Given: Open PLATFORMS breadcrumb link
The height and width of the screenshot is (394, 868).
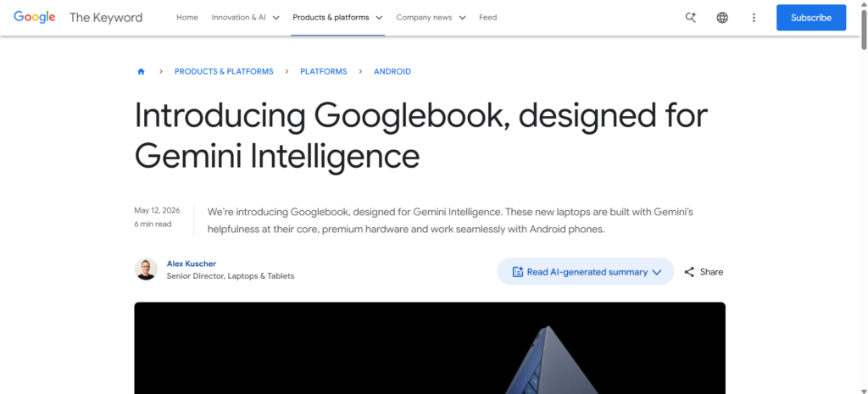Looking at the screenshot, I should pyautogui.click(x=323, y=71).
